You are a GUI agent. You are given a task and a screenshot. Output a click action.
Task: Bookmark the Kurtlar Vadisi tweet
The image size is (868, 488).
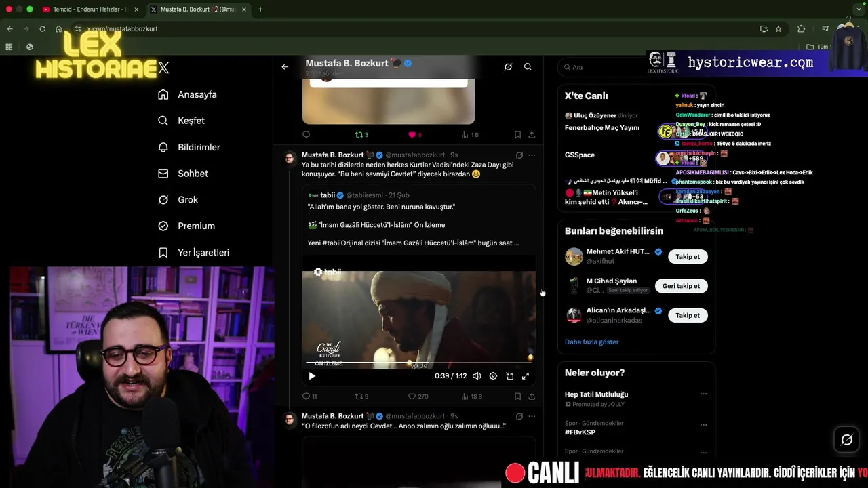[x=517, y=396]
